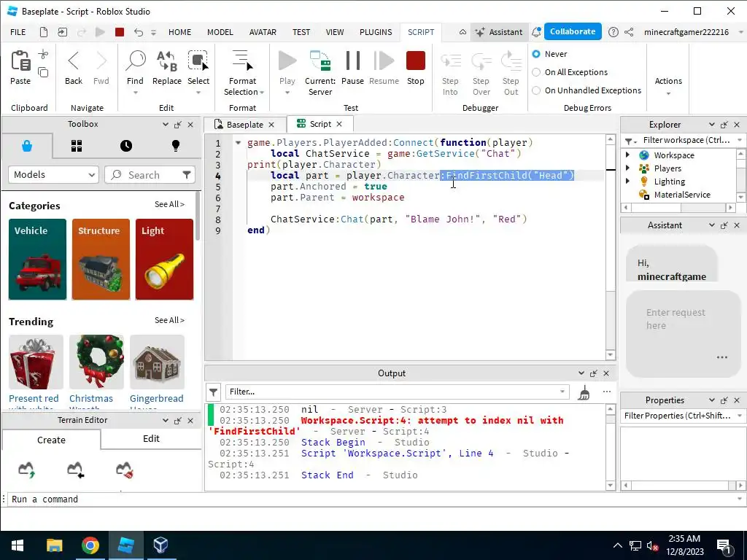This screenshot has width=747, height=560.
Task: Open the HOME ribbon tab
Action: pyautogui.click(x=179, y=32)
